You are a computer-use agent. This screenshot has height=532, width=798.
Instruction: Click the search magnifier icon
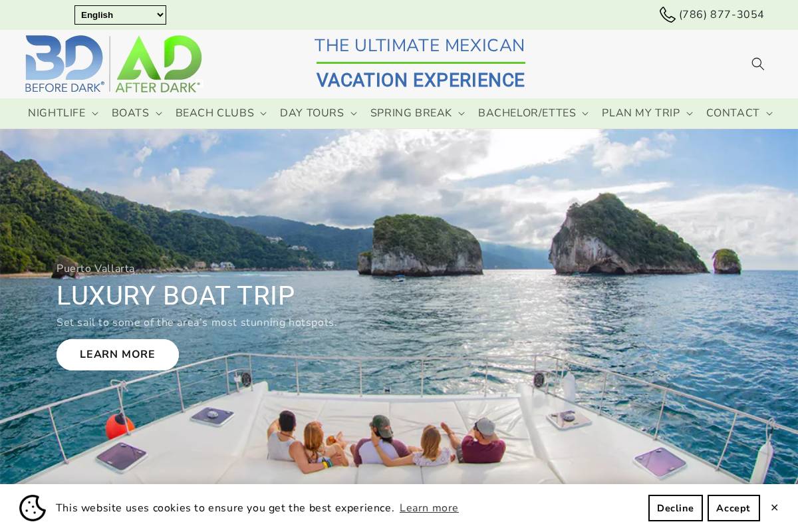click(x=757, y=64)
